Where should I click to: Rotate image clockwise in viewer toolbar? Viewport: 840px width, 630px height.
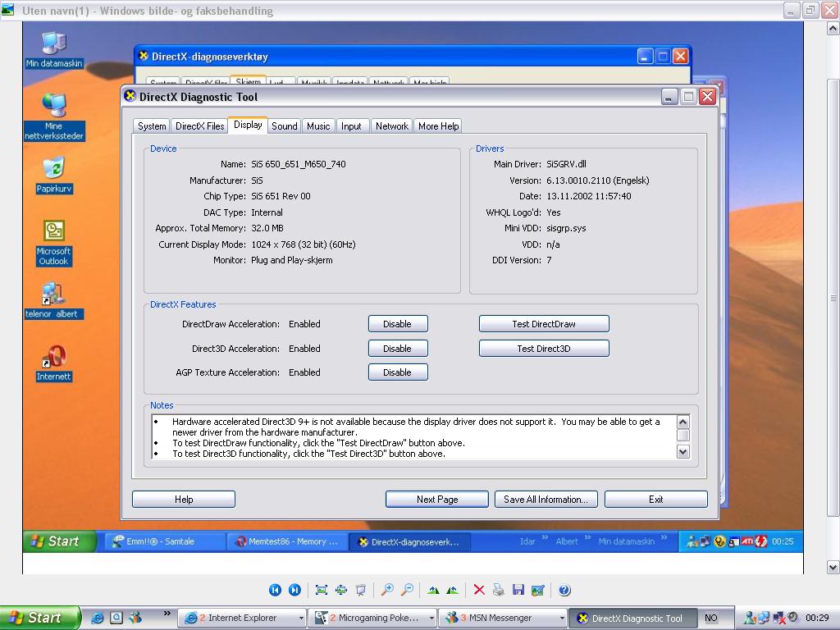433,590
